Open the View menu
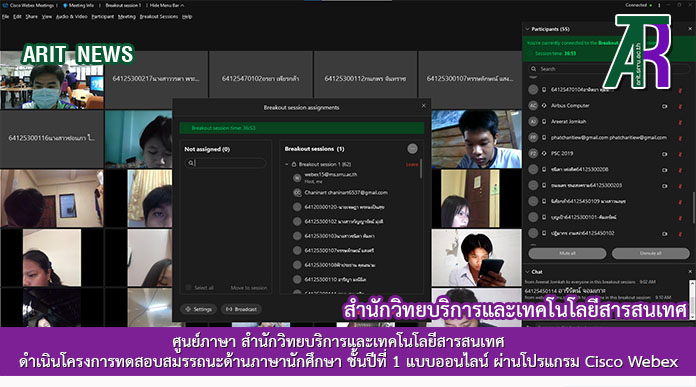This screenshot has height=387, width=696. point(47,17)
